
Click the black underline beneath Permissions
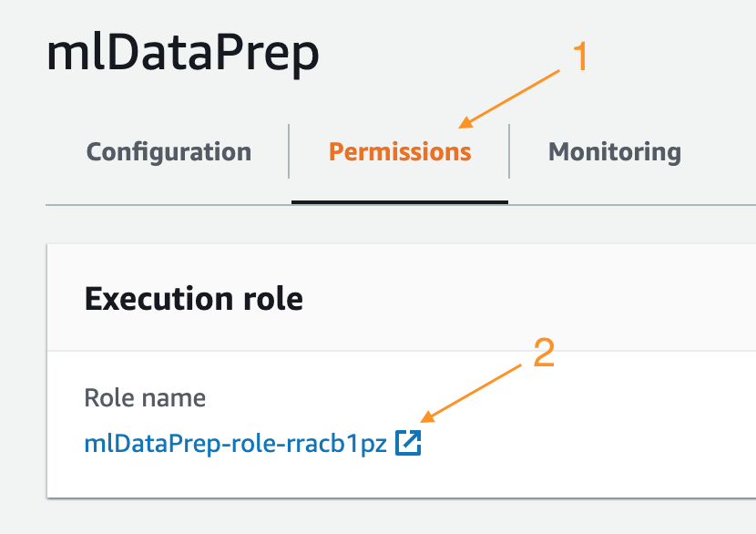click(x=400, y=202)
